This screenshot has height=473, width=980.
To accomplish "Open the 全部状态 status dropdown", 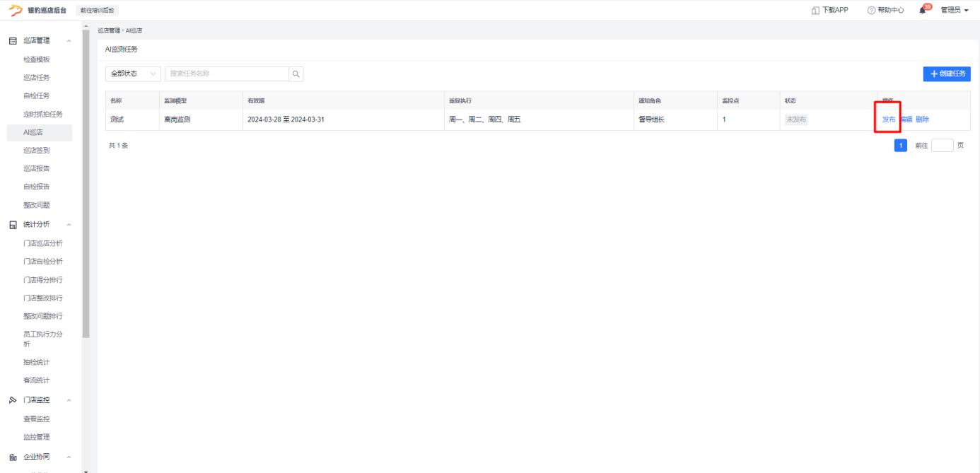I will point(133,74).
